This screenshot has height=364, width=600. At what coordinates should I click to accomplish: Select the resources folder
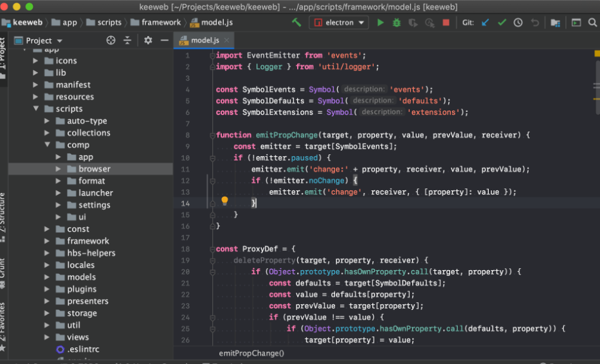(75, 97)
